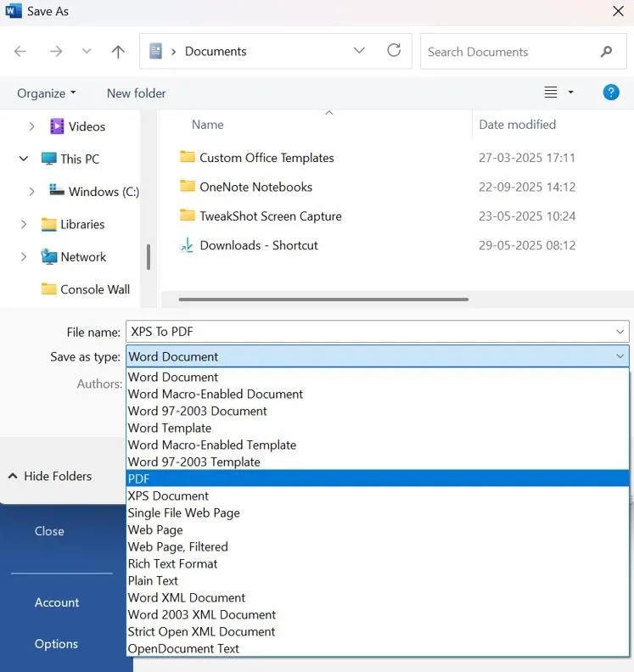Refresh the Documents folder view

pyautogui.click(x=394, y=51)
